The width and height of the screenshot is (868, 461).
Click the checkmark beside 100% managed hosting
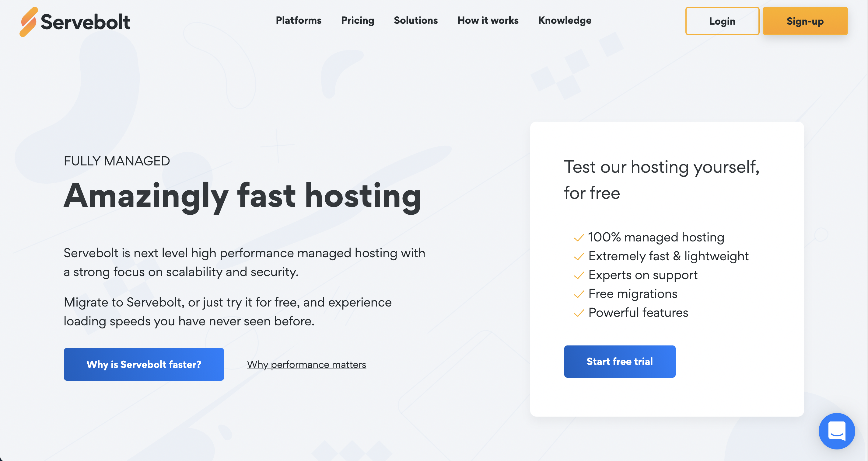579,238
